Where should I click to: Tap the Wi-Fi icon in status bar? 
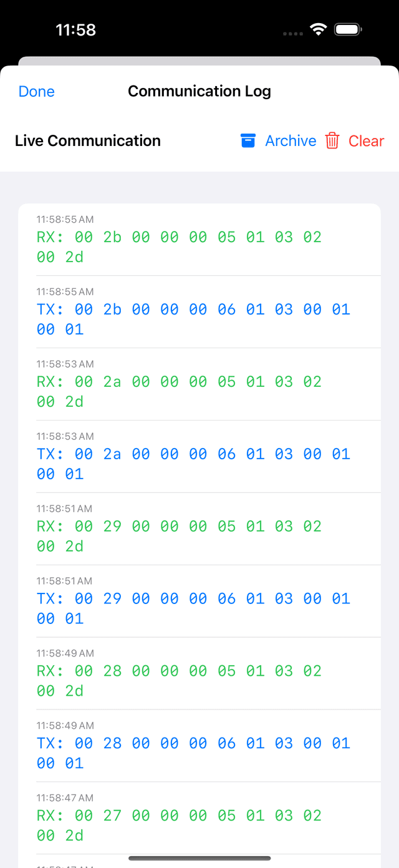tap(319, 29)
